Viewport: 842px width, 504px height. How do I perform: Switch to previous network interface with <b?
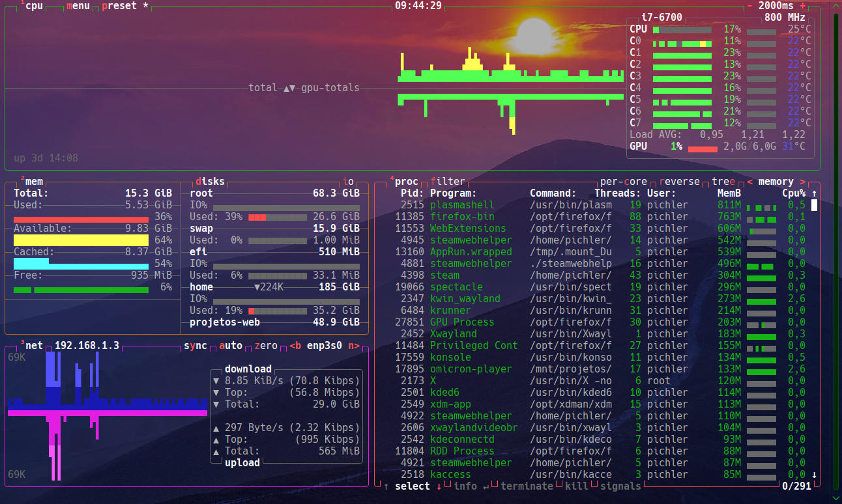pos(295,346)
